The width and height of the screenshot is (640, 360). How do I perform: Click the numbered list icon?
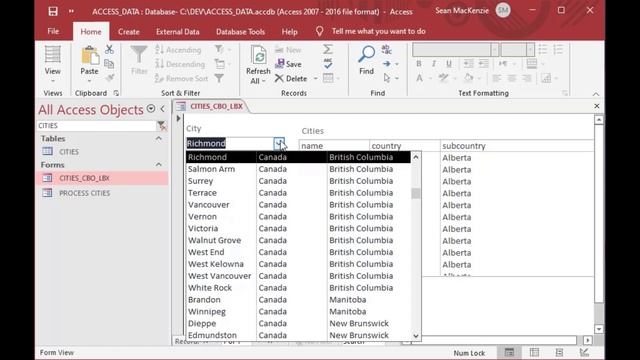(x=558, y=49)
